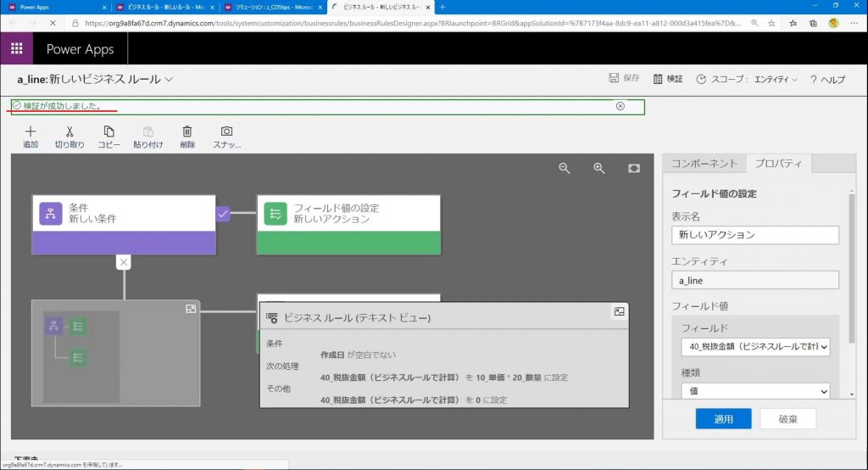Open the browser settings ellipsis menu
Screen dimensions: 868x470
click(x=854, y=23)
